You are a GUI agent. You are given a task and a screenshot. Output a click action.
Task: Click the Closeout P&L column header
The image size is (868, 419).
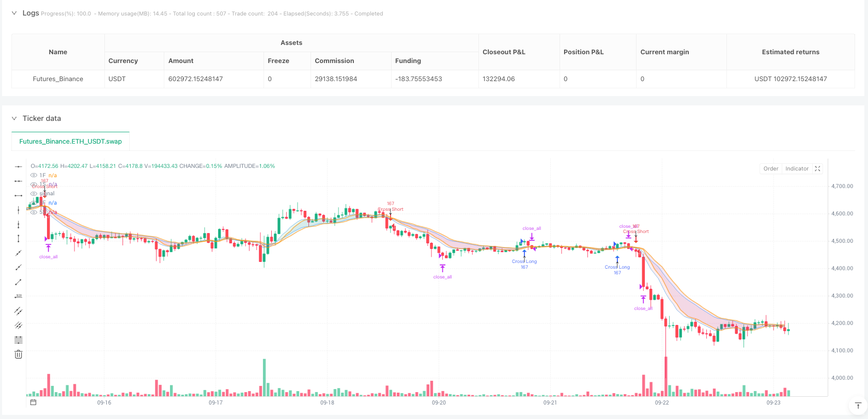pos(519,52)
